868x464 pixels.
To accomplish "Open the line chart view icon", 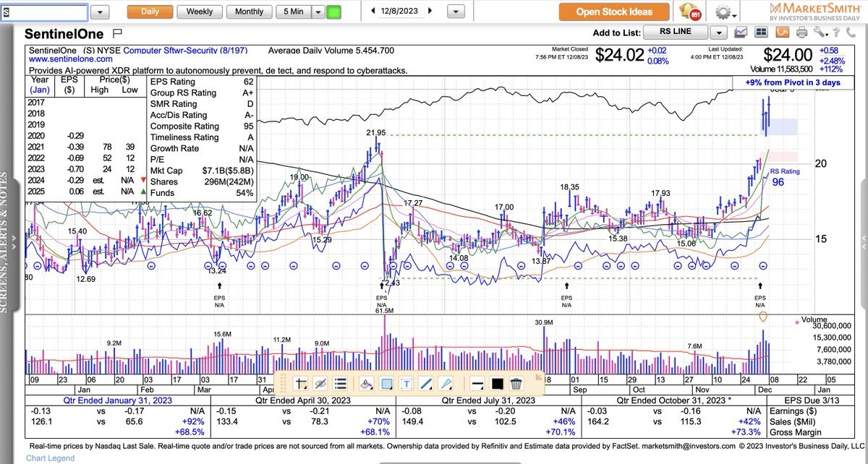I will coord(741,32).
